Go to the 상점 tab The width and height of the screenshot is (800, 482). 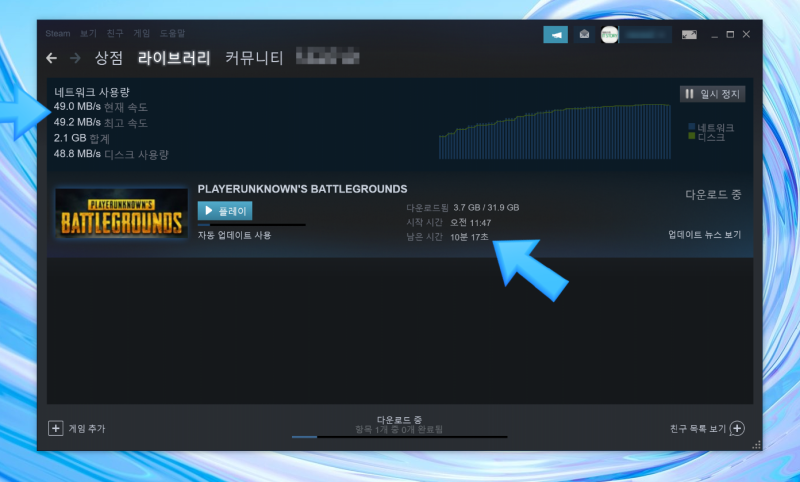(x=109, y=58)
